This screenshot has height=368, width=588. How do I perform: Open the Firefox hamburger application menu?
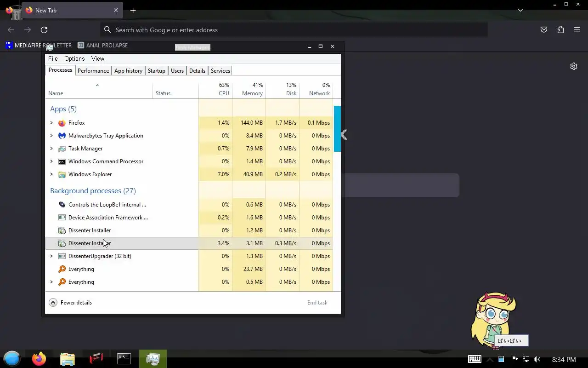tap(577, 30)
